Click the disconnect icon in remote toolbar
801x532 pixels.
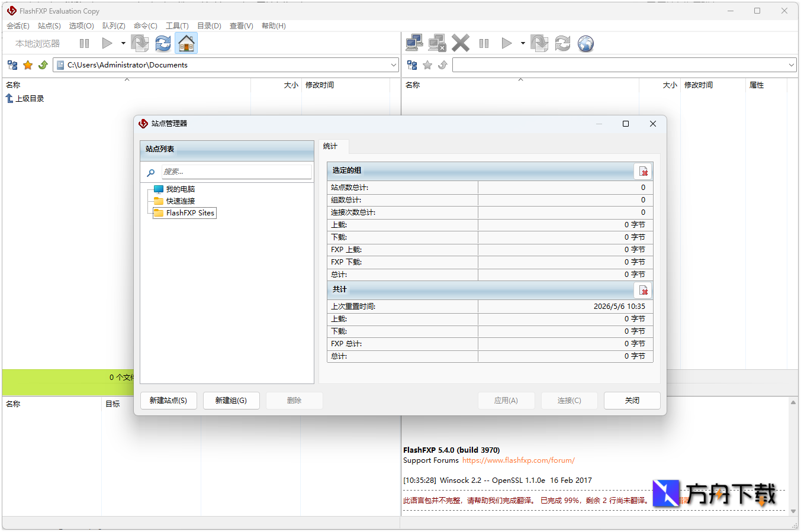pos(437,43)
